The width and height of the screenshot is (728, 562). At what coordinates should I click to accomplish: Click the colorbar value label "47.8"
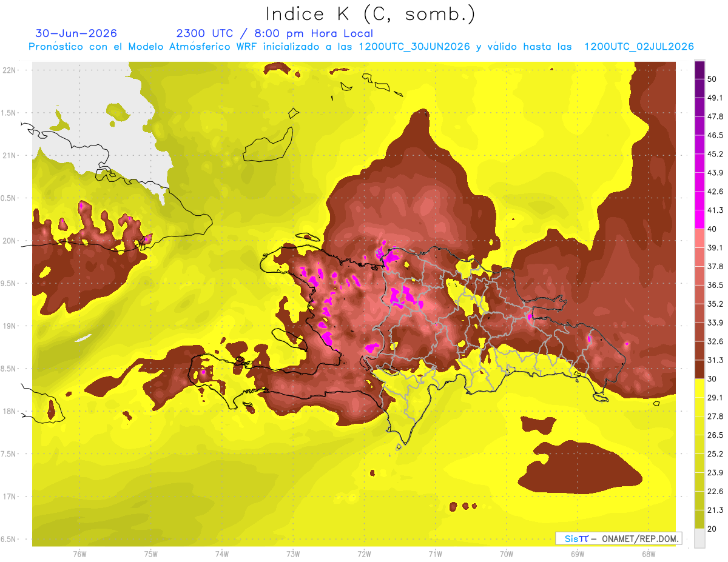point(715,116)
